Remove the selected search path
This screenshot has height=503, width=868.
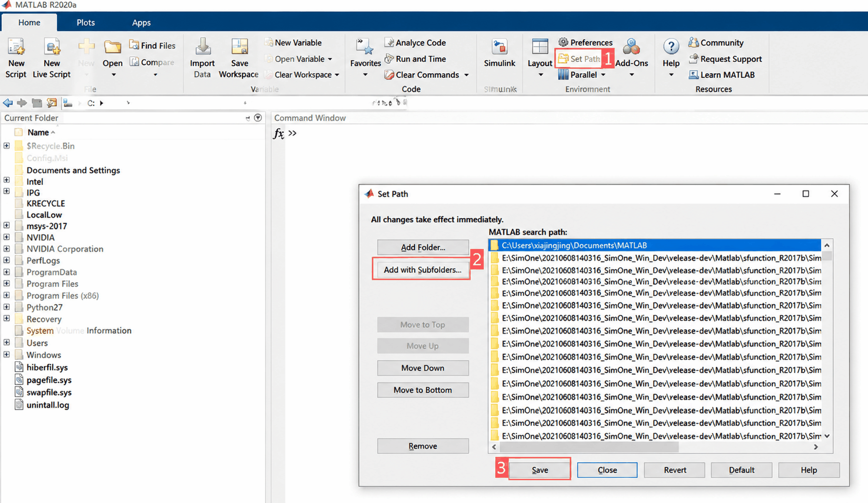423,446
